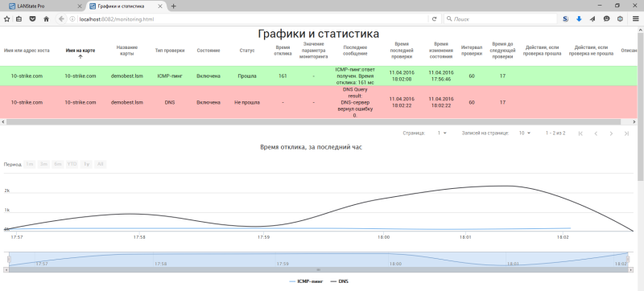Click the ICMP-пинг check type cell
The width and height of the screenshot is (644, 291).
click(x=169, y=76)
